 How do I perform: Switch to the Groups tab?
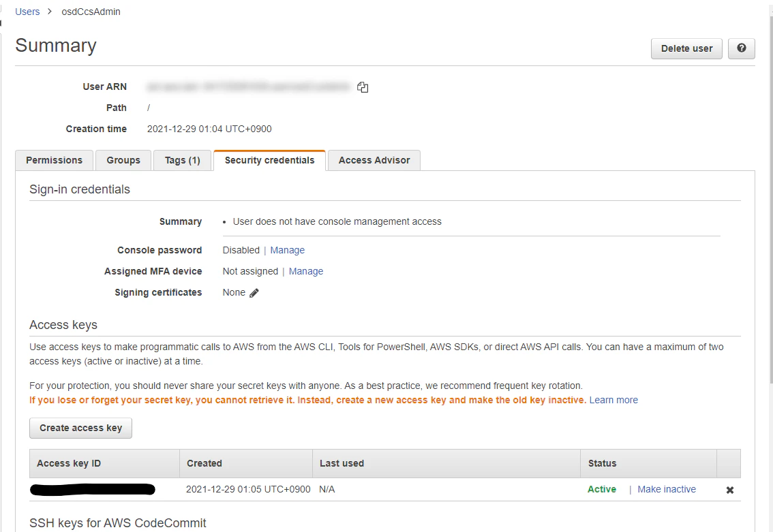click(x=123, y=160)
